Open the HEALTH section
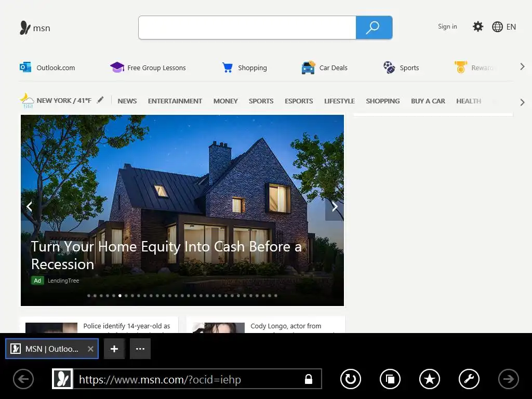The height and width of the screenshot is (399, 532). 469,101
